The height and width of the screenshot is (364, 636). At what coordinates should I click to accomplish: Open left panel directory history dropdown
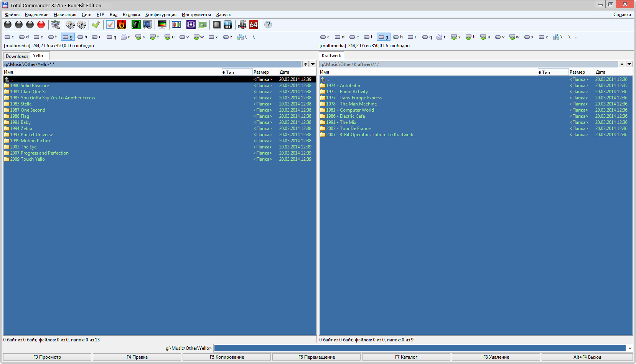coord(313,64)
